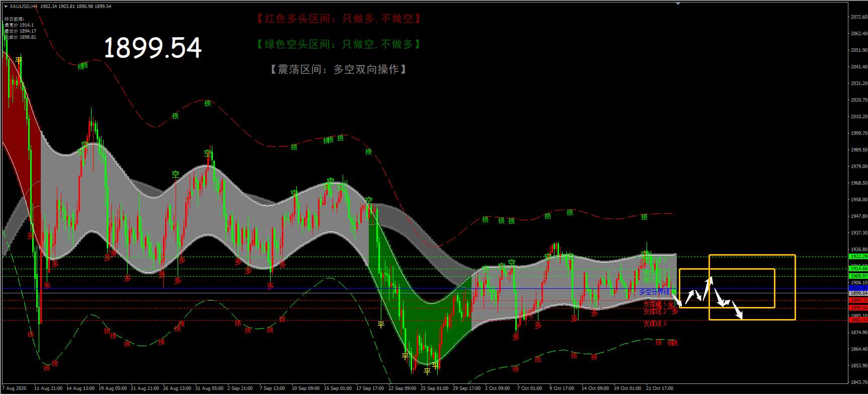Click the 29 Sep 17:00 time label
The width and height of the screenshot is (868, 395).
467,388
